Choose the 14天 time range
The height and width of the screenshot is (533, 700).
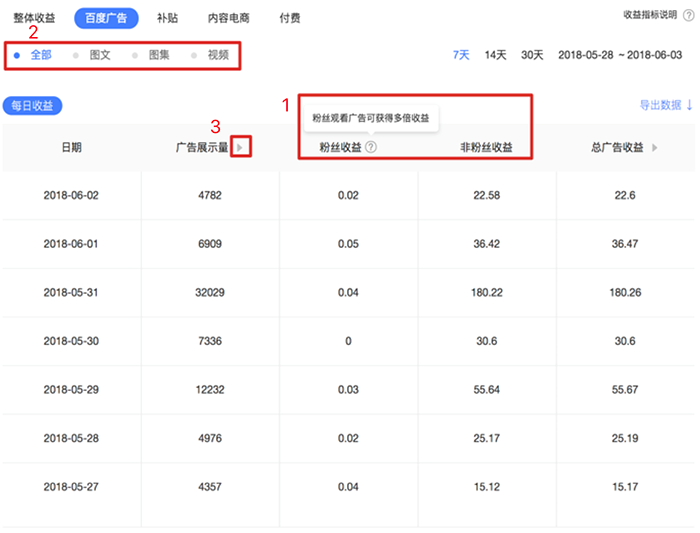click(x=495, y=55)
